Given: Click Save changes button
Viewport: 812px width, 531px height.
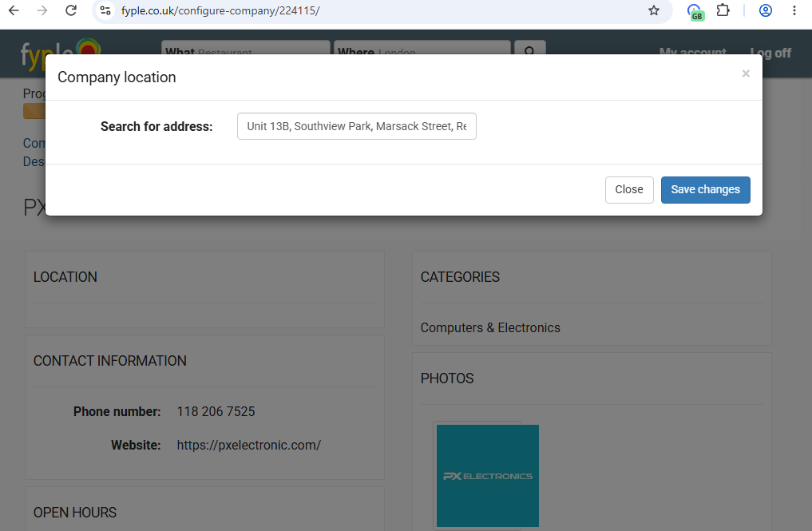Looking at the screenshot, I should pyautogui.click(x=705, y=189).
